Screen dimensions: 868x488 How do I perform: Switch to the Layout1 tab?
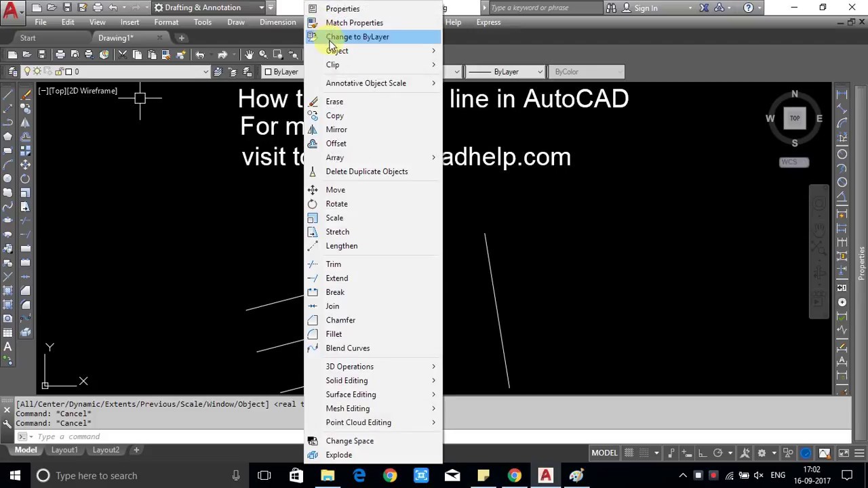point(64,450)
